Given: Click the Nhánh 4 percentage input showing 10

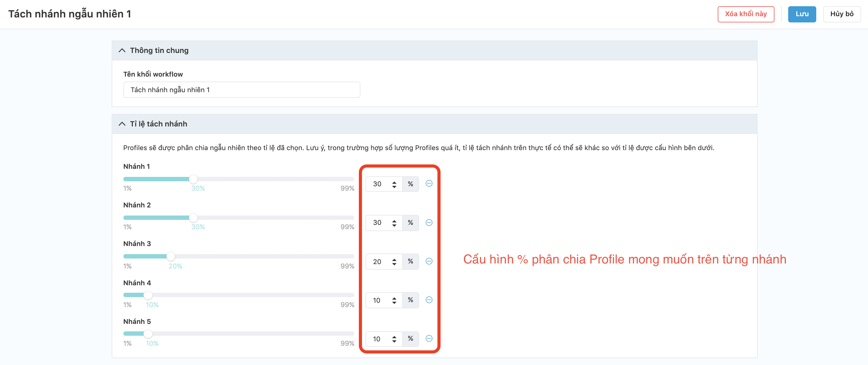Looking at the screenshot, I should [384, 300].
